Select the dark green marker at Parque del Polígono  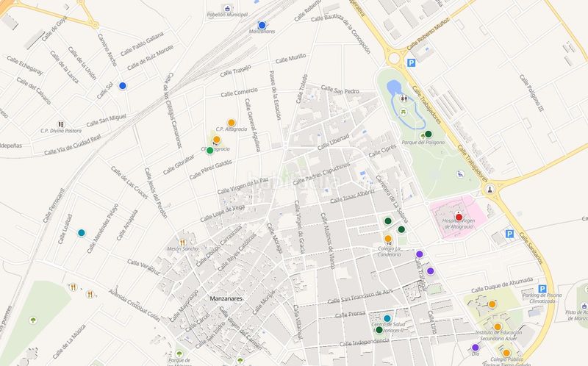click(x=429, y=134)
